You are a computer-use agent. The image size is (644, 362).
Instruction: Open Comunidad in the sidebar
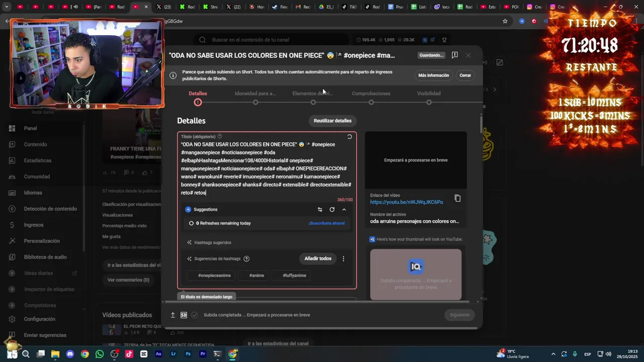coord(37,176)
